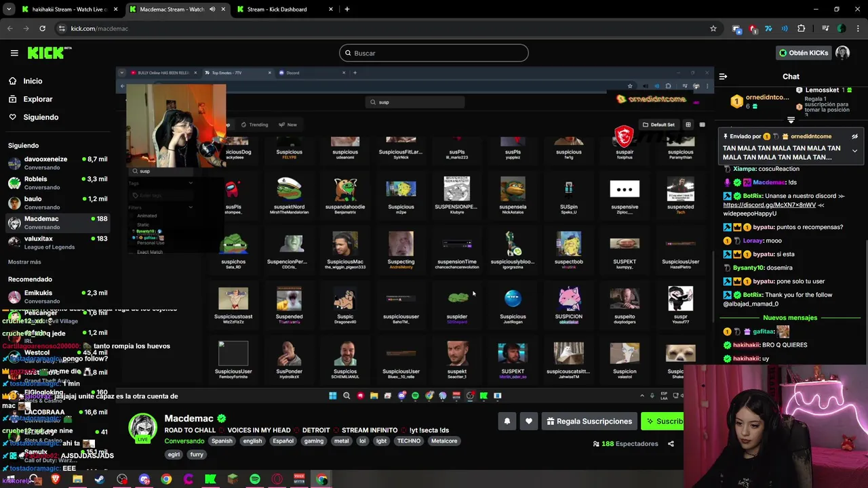The width and height of the screenshot is (868, 488).
Task: Open the user profile avatar menu
Action: [x=842, y=53]
